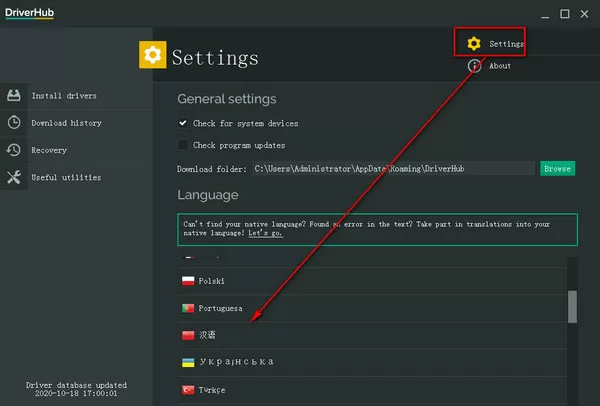This screenshot has height=406, width=600.
Task: Follow the Let's go translation link
Action: click(266, 233)
